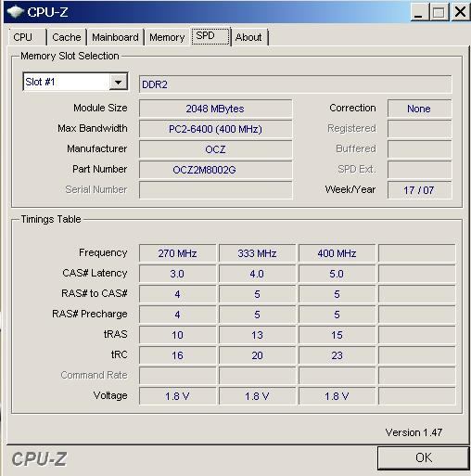This screenshot has width=471, height=476.
Task: Click the RAS# Precharge label
Action: pyautogui.click(x=90, y=314)
